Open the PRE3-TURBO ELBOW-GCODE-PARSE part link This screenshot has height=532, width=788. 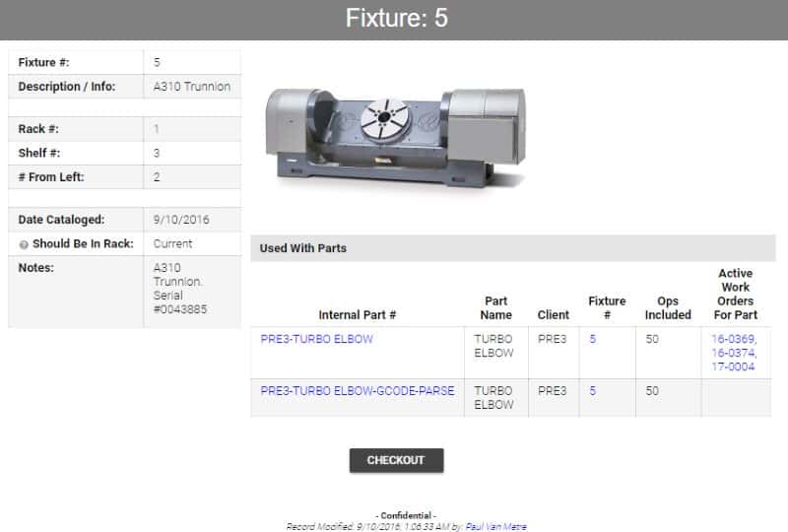tap(358, 391)
